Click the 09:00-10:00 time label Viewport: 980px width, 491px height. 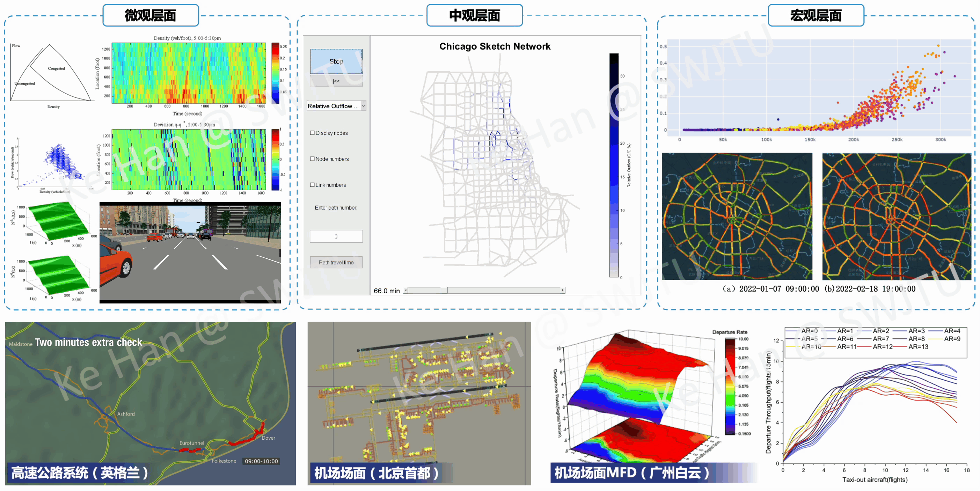[x=261, y=461]
